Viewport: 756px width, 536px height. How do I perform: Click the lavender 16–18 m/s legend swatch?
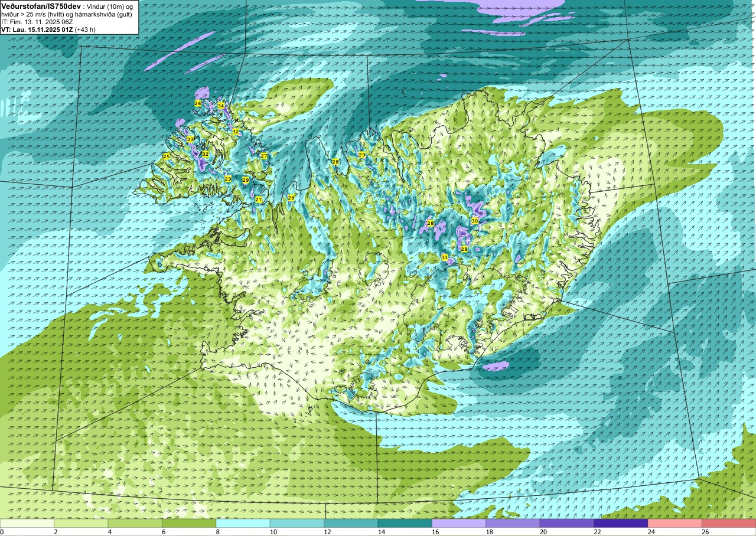(x=459, y=523)
